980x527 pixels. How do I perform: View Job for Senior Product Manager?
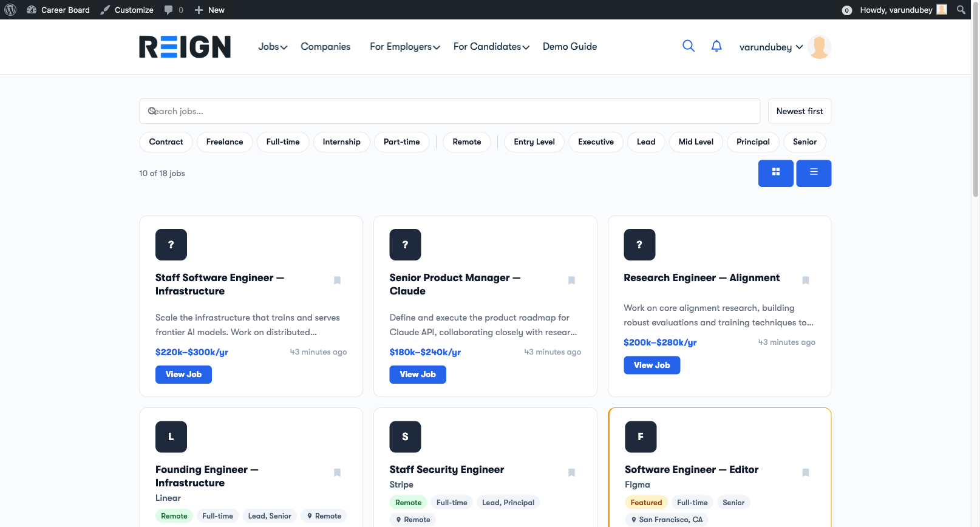point(418,375)
